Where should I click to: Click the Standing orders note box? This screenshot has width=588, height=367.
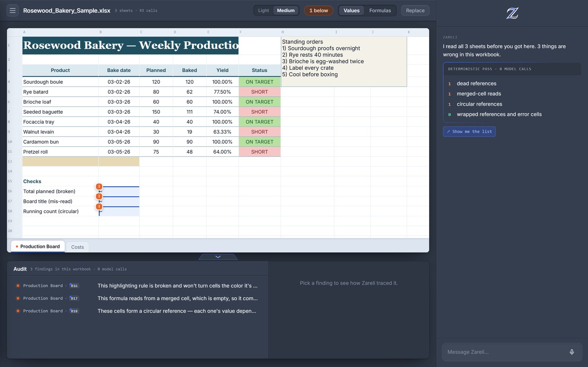[344, 62]
